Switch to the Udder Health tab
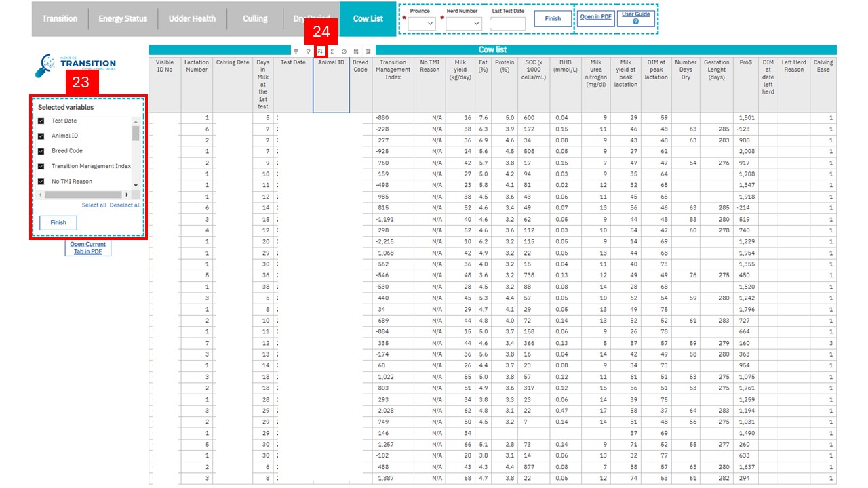 tap(192, 18)
